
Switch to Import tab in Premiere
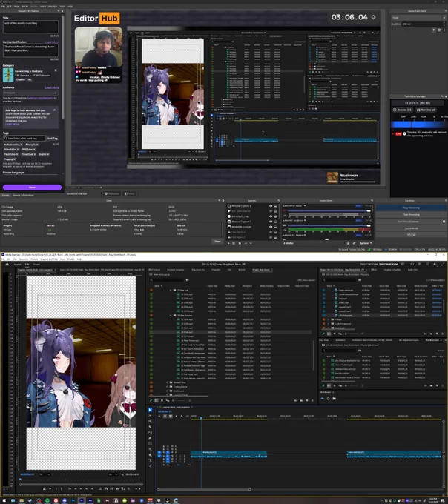pyautogui.click(x=17, y=265)
